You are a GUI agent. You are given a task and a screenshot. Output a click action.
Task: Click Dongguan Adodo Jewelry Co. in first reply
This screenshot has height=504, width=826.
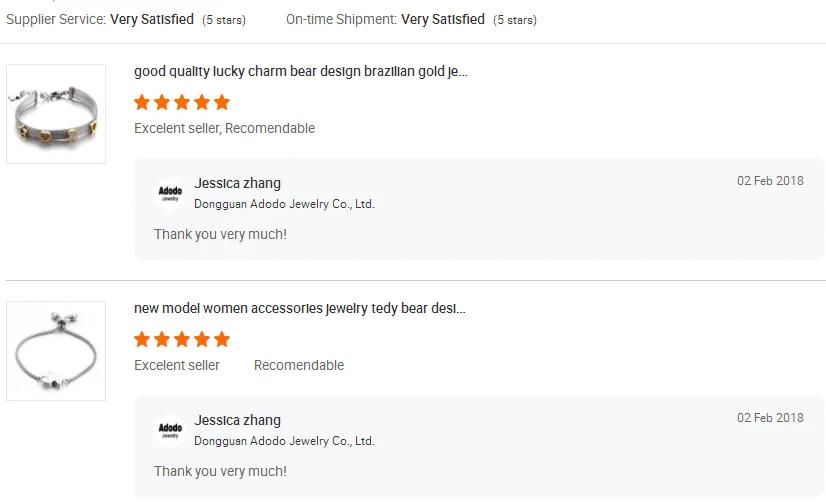point(284,204)
